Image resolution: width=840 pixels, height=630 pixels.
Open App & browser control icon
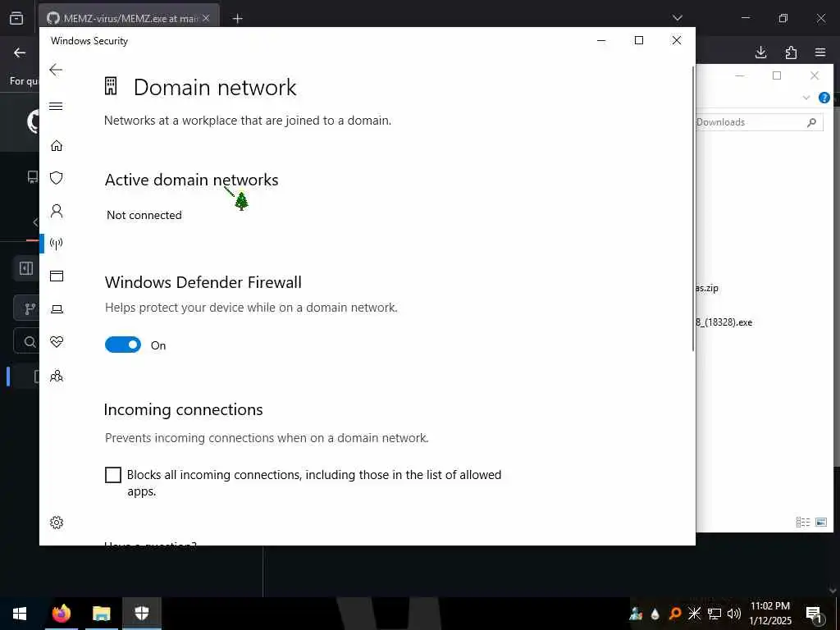point(57,276)
